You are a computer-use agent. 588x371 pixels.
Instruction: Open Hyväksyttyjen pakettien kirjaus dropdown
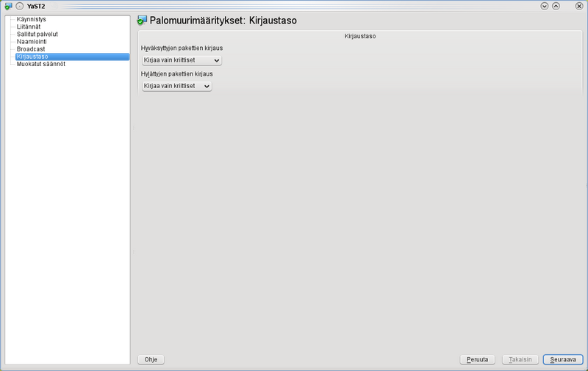[182, 60]
